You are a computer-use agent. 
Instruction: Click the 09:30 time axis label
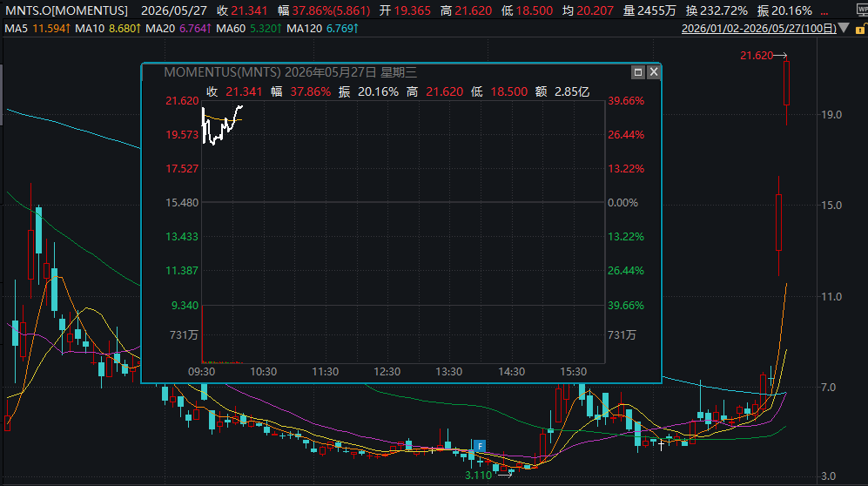[x=201, y=372]
